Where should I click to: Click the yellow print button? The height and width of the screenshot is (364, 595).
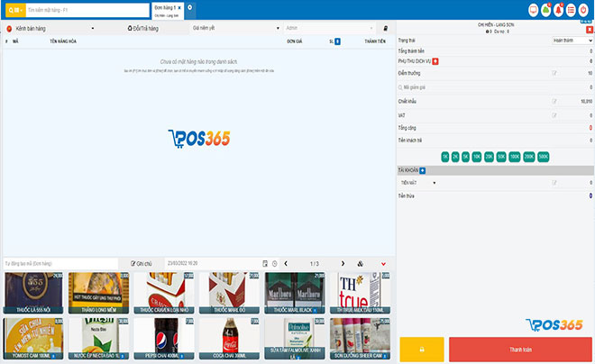pyautogui.click(x=422, y=350)
